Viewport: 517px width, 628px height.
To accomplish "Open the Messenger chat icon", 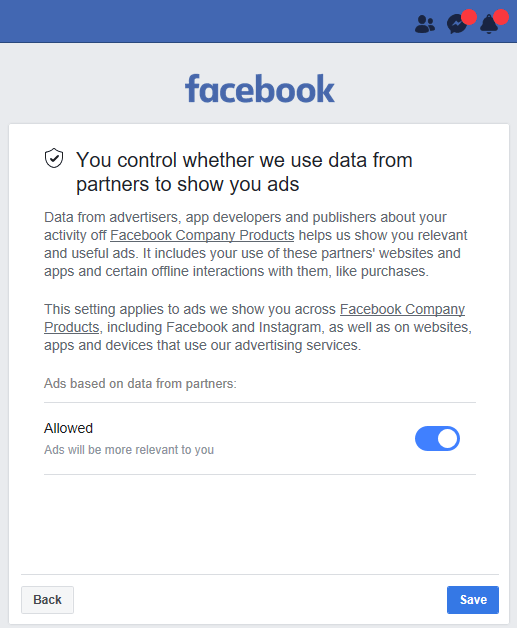I will click(457, 24).
